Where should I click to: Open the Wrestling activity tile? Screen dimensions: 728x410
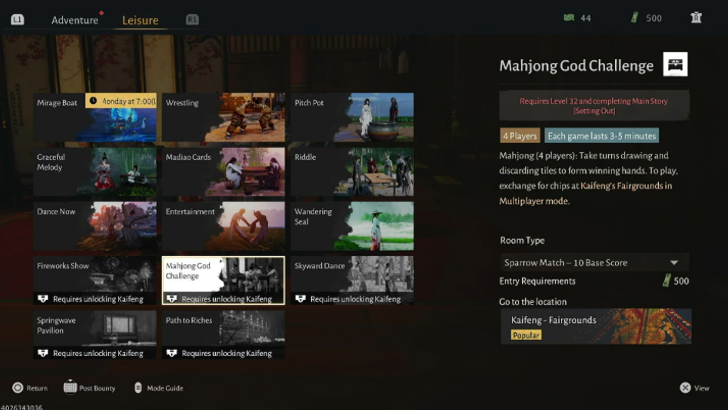tap(223, 118)
